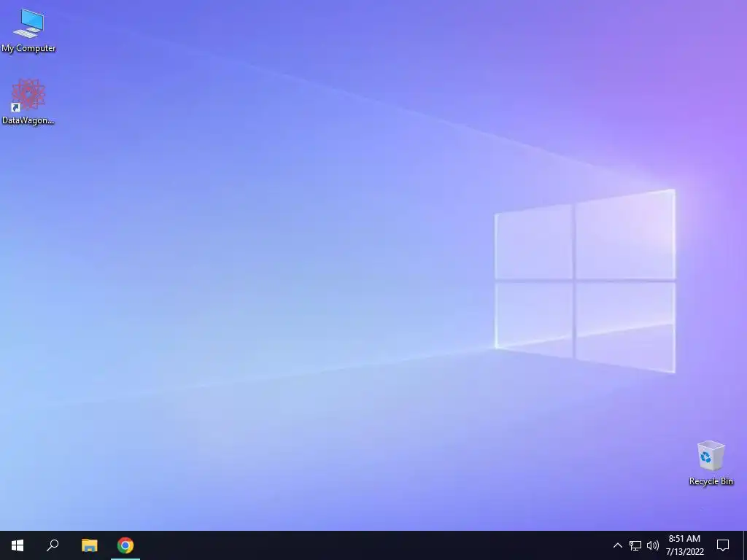This screenshot has height=560, width=747.
Task: Select the DataWagon desktop shortcut
Action: coord(28,102)
